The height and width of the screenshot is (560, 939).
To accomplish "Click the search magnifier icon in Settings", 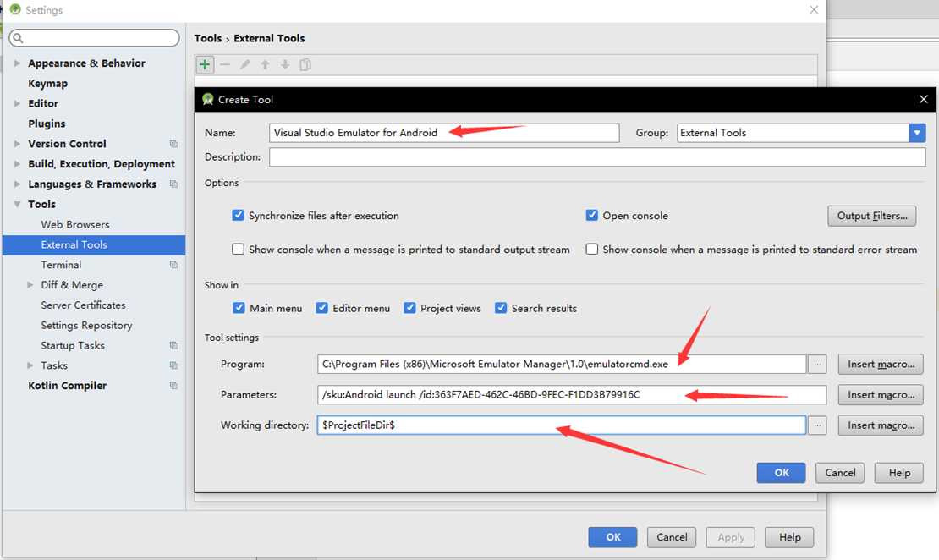I will point(18,38).
